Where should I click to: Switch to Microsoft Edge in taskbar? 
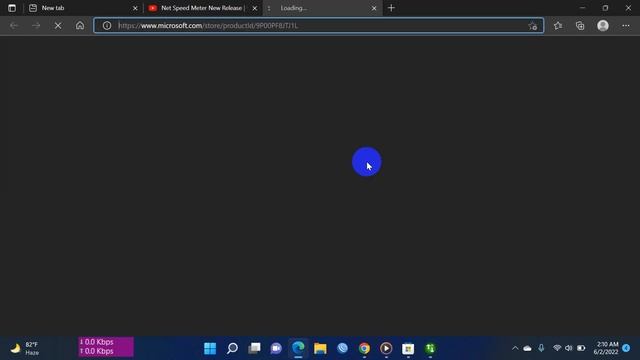tap(298, 348)
